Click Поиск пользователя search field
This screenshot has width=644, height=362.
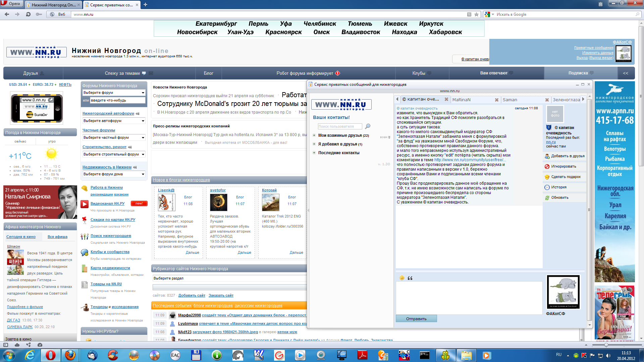pos(340,126)
